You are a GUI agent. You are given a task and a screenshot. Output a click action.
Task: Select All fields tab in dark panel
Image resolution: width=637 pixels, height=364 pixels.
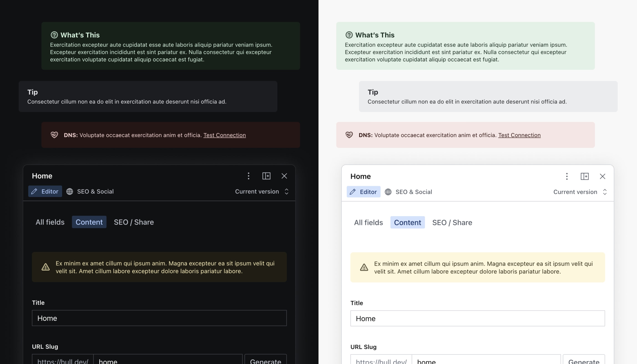pyautogui.click(x=50, y=222)
